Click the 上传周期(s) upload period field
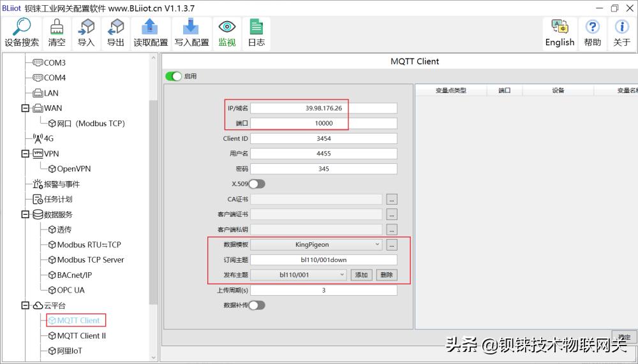The image size is (638, 364). coord(323,291)
